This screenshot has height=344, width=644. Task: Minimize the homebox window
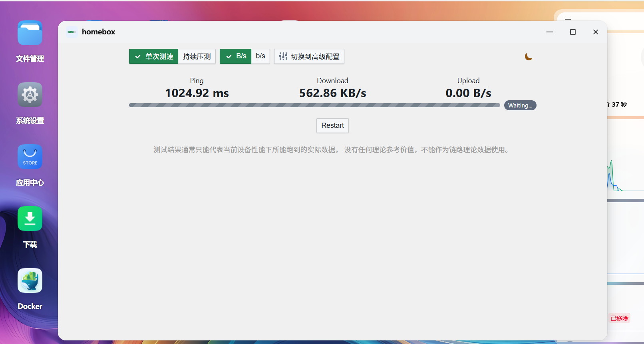pos(550,32)
